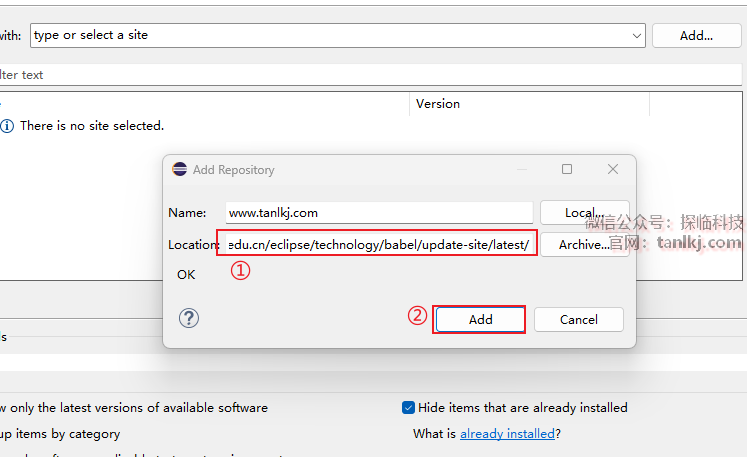Open the help question mark icon

(x=189, y=318)
